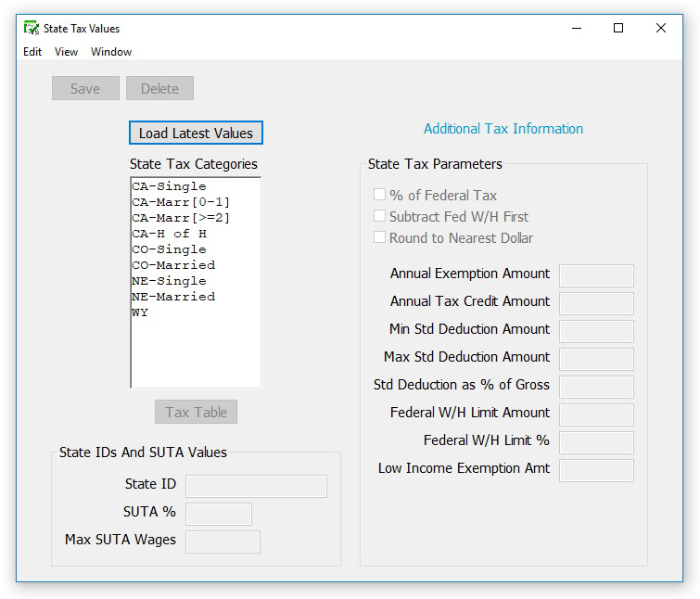Click the Save button
Viewport: 700px width, 599px height.
(85, 88)
